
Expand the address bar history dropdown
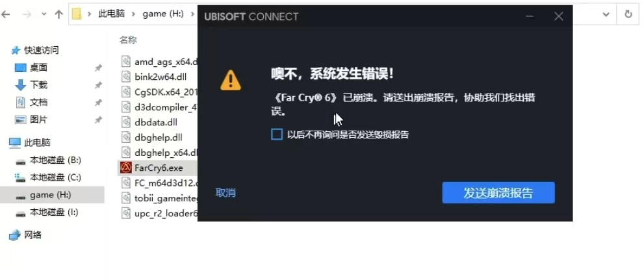[x=606, y=14]
